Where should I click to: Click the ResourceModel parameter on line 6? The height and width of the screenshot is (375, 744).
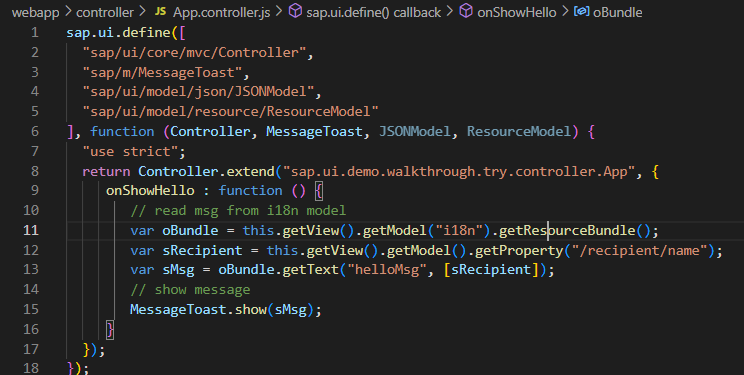coord(519,131)
